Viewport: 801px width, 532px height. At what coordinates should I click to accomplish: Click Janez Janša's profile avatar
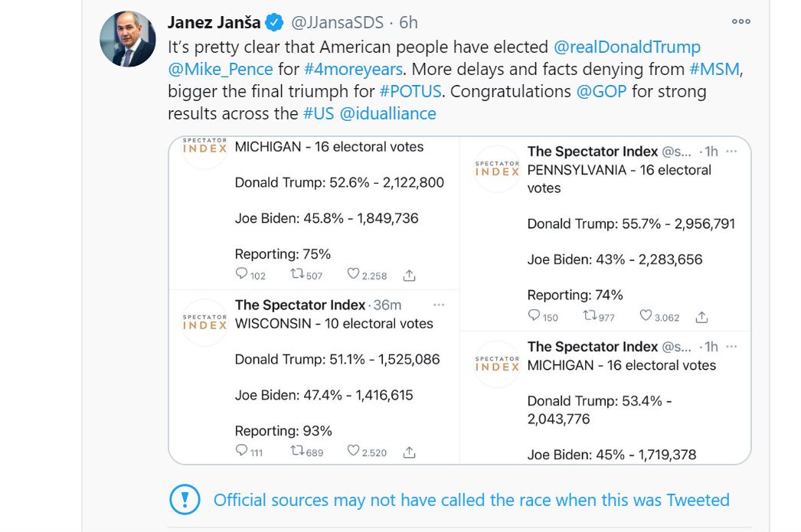pyautogui.click(x=128, y=39)
